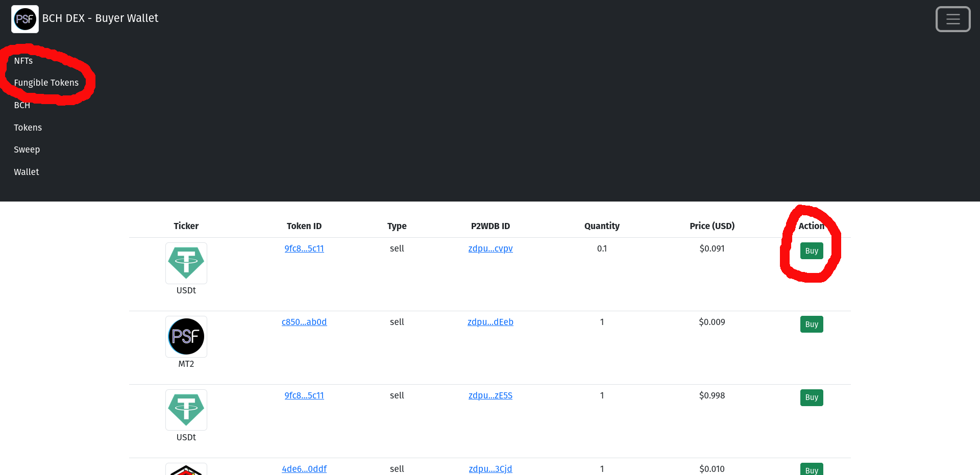Open the Fungible Tokens page
The width and height of the screenshot is (980, 475).
click(46, 83)
